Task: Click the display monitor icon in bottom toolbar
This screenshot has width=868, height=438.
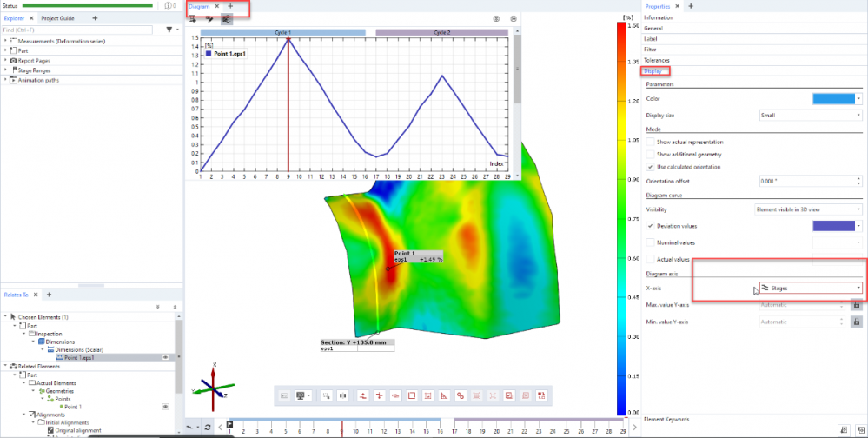Action: pos(301,395)
